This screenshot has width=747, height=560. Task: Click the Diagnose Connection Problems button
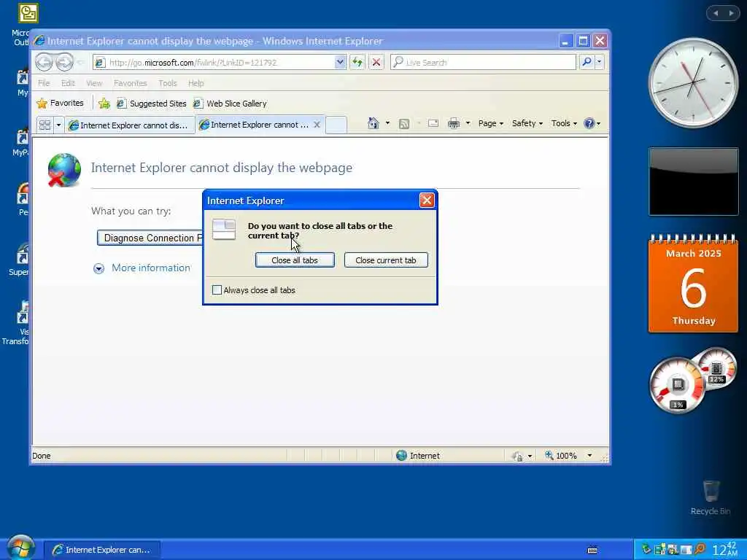pyautogui.click(x=150, y=238)
